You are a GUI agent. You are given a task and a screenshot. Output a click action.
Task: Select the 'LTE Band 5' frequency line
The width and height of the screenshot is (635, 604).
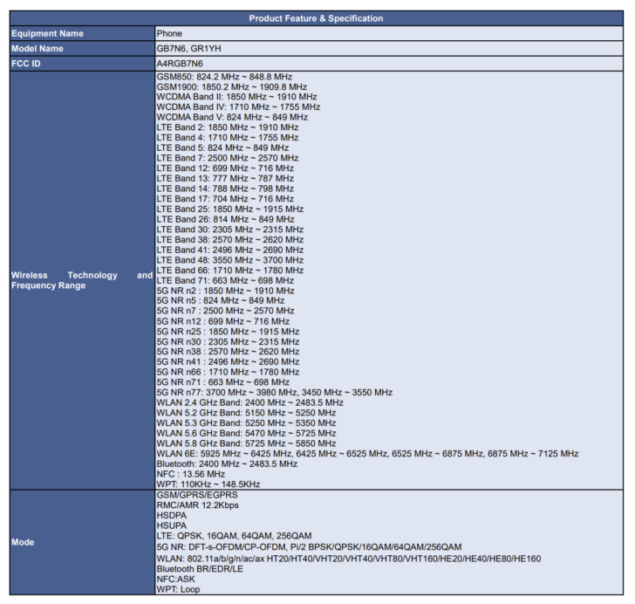click(x=223, y=147)
